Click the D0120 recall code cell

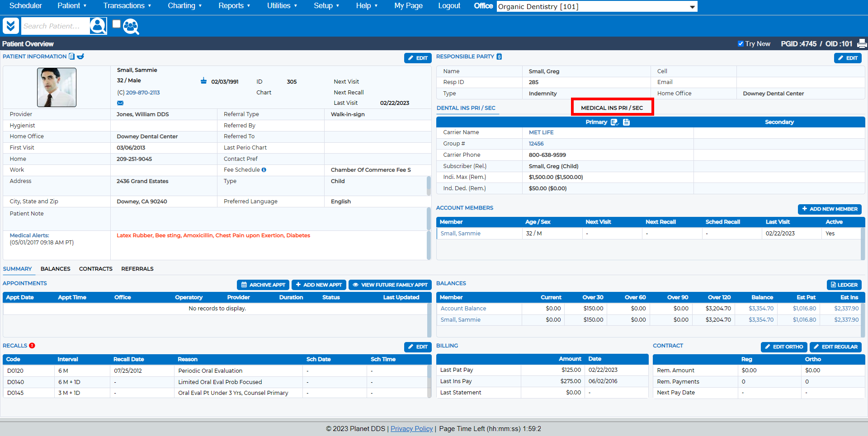[x=29, y=371]
